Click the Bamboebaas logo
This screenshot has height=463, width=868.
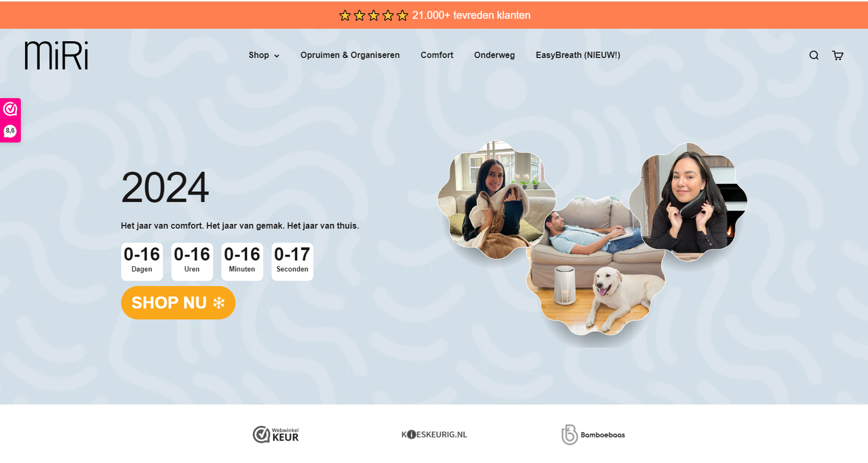[x=593, y=434]
